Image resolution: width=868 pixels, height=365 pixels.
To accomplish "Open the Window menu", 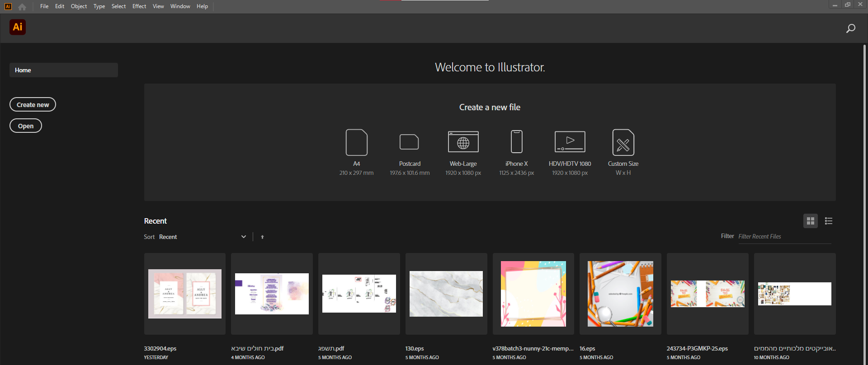I will [x=180, y=6].
